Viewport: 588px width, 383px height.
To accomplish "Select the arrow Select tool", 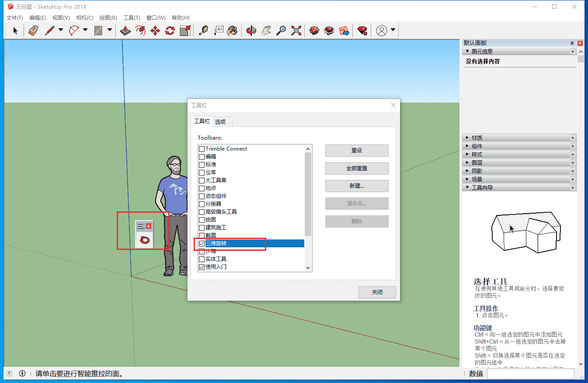I will pyautogui.click(x=15, y=31).
